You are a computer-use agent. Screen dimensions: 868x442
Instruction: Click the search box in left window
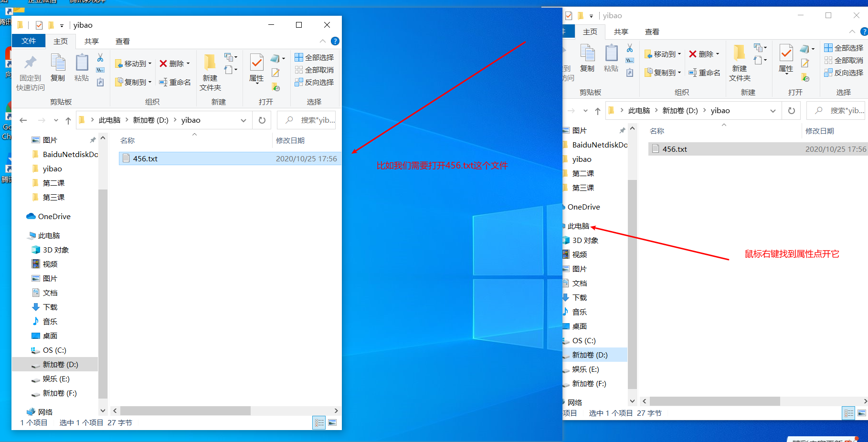coord(307,120)
